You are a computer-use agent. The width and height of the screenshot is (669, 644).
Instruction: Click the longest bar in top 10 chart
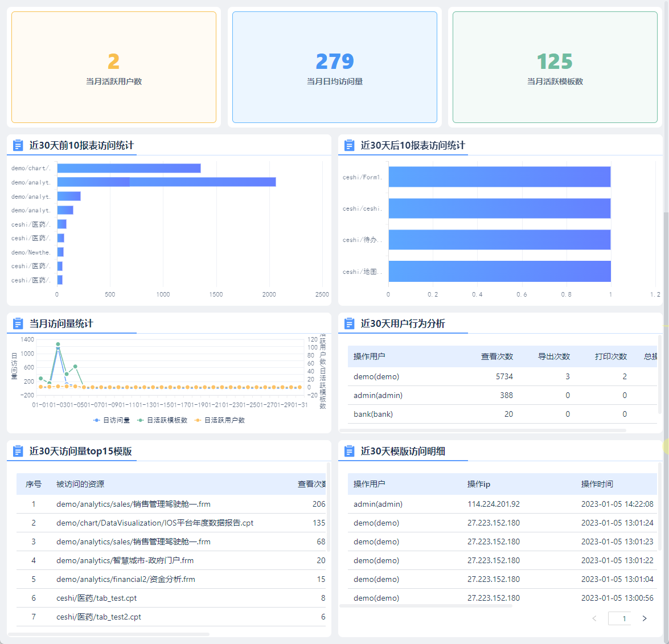click(166, 182)
